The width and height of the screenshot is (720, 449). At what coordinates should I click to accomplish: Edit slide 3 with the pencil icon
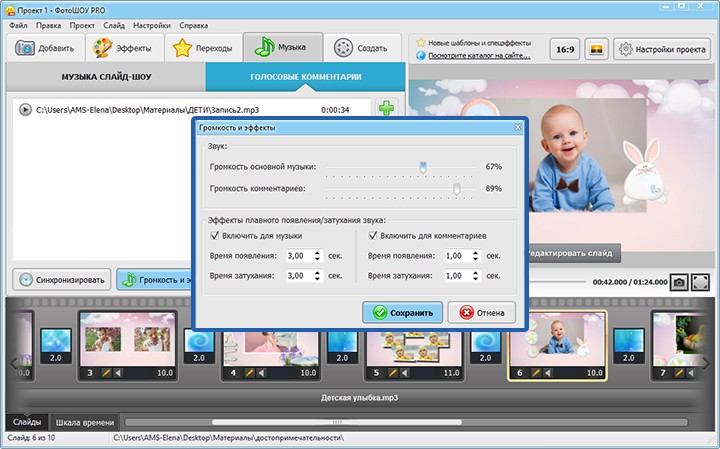click(106, 373)
